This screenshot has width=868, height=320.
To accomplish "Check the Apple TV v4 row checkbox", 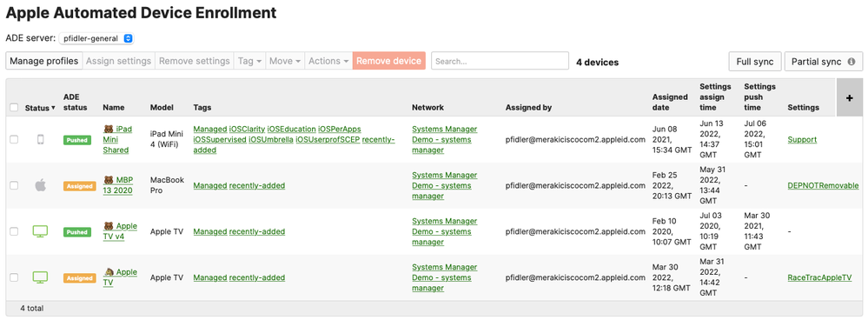I will pyautogui.click(x=14, y=231).
